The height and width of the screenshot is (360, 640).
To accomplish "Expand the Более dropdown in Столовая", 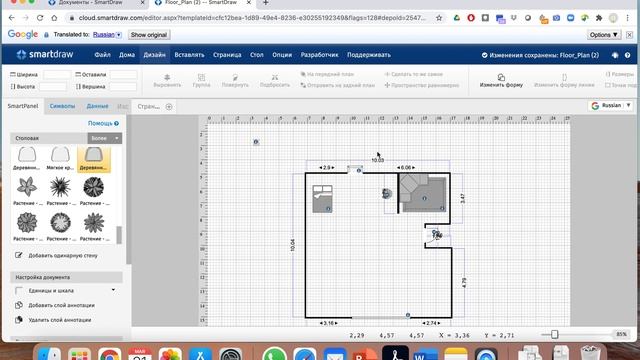I will pos(105,138).
